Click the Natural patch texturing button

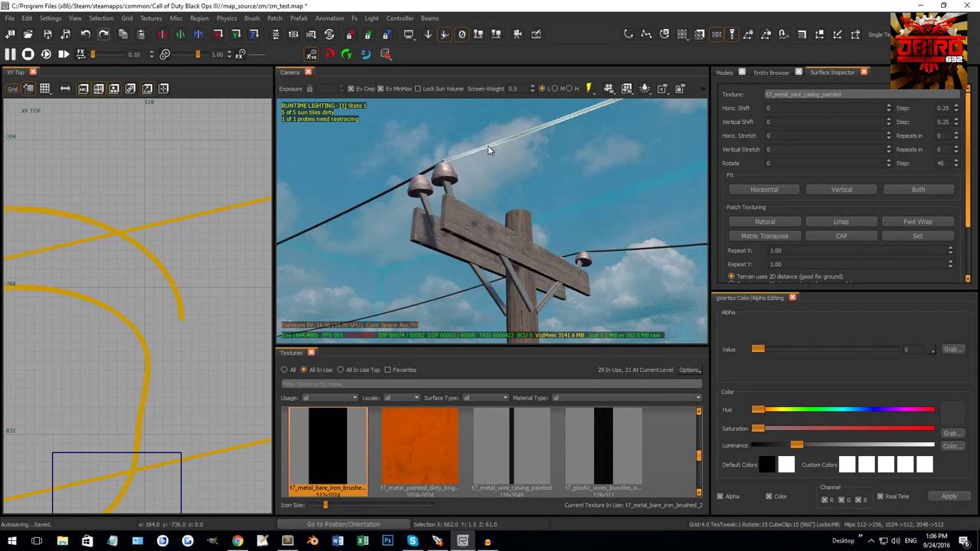(765, 221)
